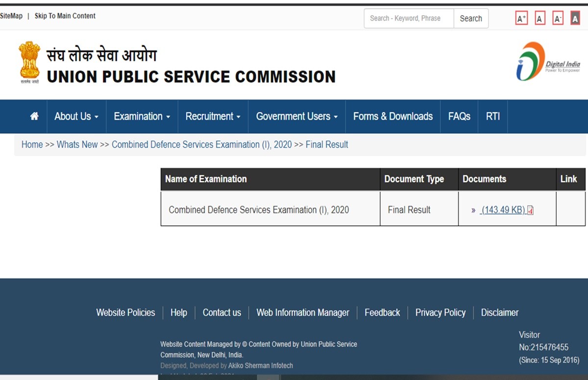Expand the Government Users dropdown
Viewport: 588px width, 380px height.
click(x=296, y=117)
